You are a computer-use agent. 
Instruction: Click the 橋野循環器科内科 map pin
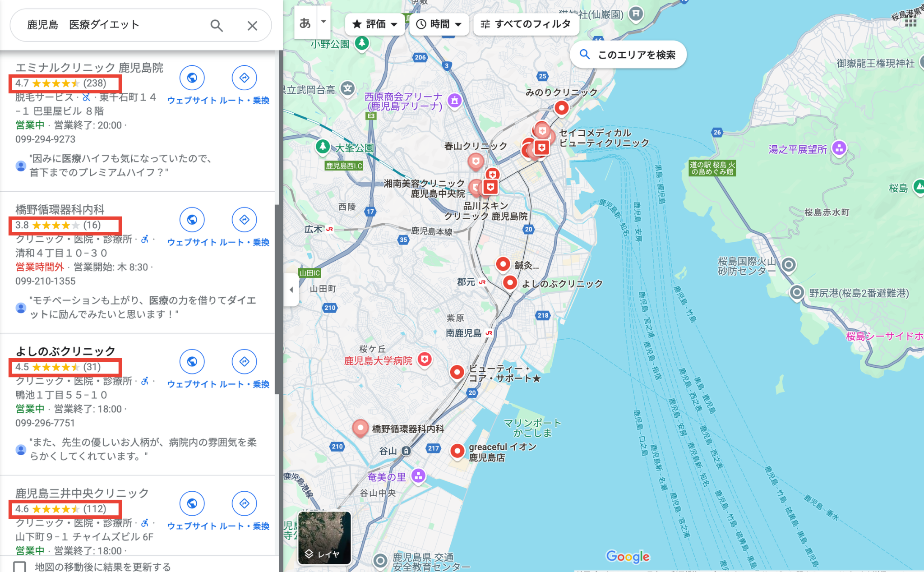pyautogui.click(x=360, y=428)
